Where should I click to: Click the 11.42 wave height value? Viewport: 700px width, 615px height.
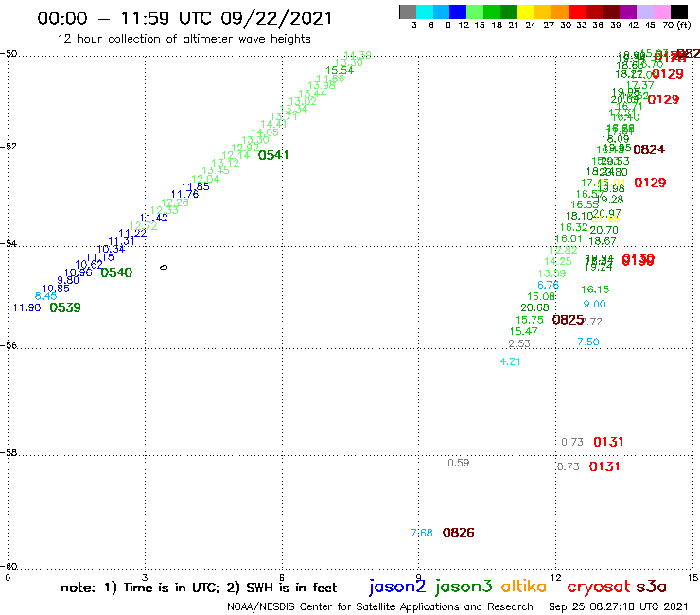tap(154, 218)
